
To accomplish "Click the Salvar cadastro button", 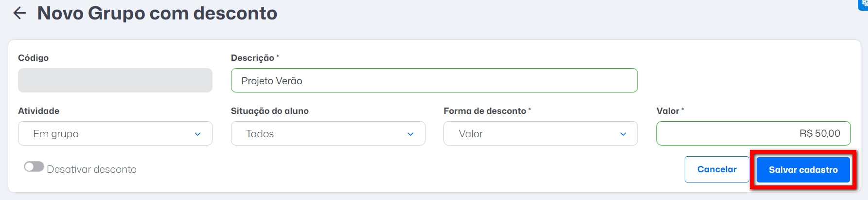I will pos(803,170).
